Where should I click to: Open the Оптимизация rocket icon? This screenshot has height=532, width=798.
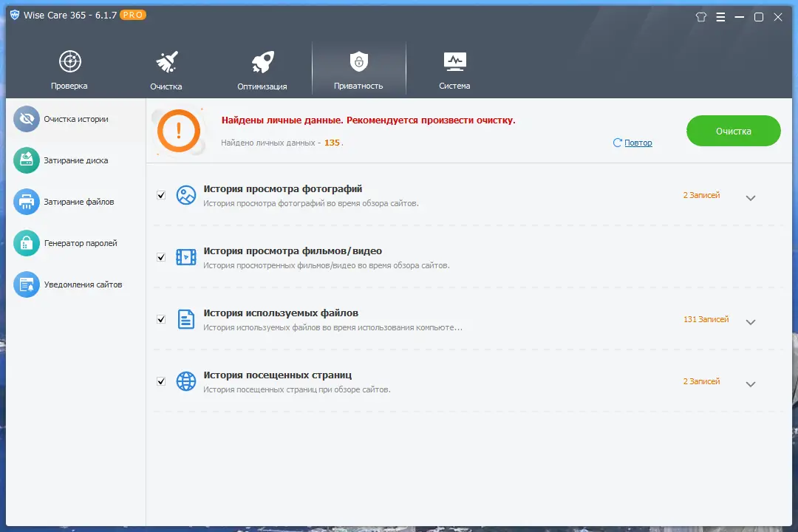point(262,62)
